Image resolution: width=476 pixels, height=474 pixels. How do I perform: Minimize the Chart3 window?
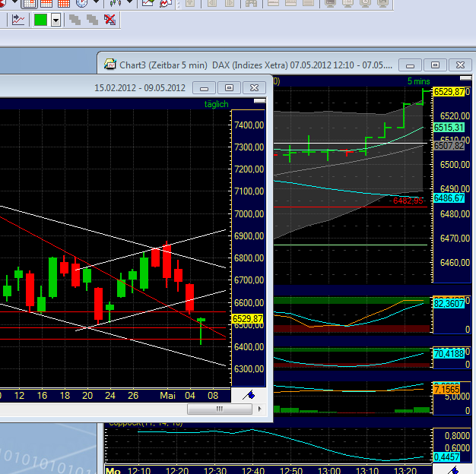pyautogui.click(x=410, y=65)
